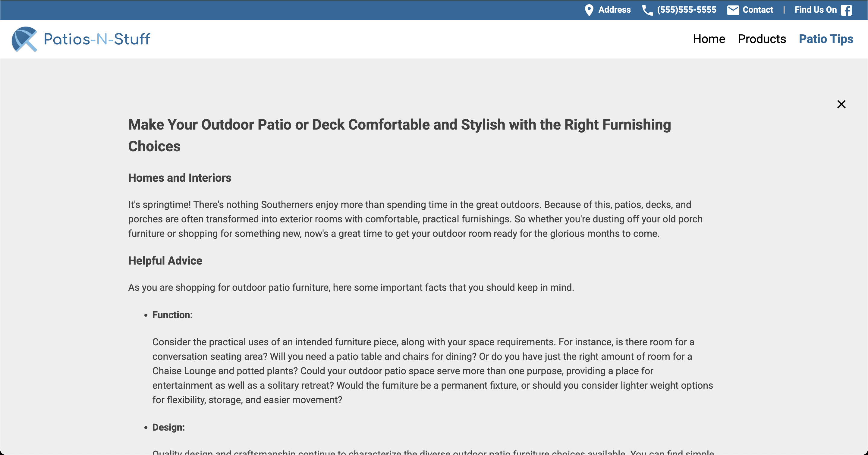Click the springtime introduction paragraph
This screenshot has width=868, height=455.
tap(415, 219)
